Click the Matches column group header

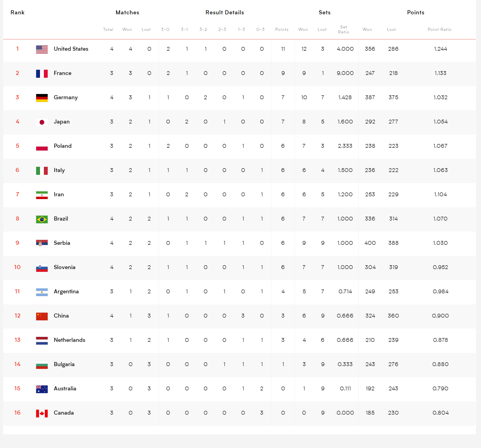(x=127, y=12)
